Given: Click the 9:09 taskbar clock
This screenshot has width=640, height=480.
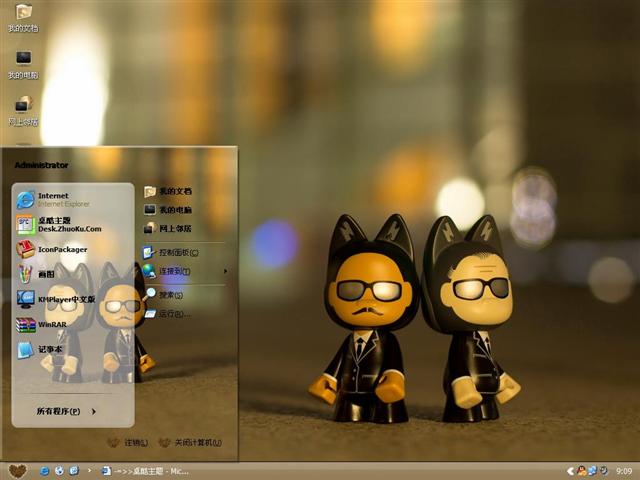Looking at the screenshot, I should point(624,471).
